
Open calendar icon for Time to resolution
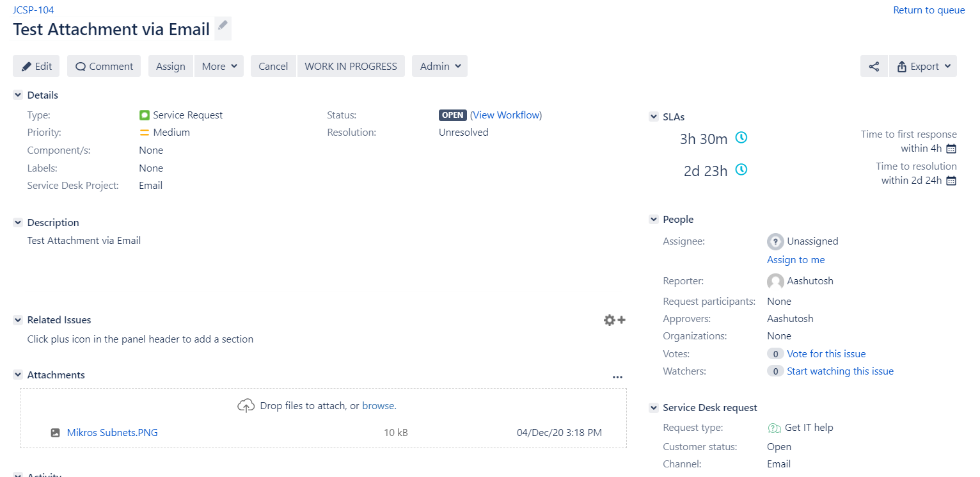tap(951, 181)
